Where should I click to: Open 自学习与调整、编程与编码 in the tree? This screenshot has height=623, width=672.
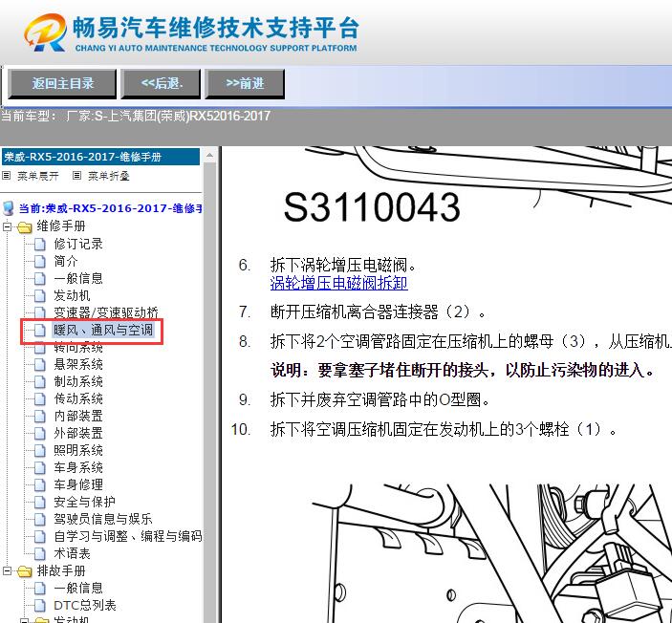[128, 536]
